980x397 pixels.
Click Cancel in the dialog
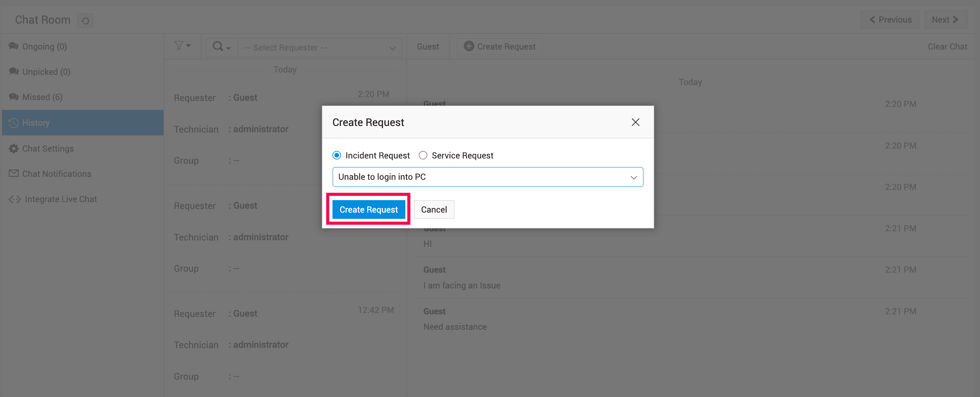click(434, 210)
